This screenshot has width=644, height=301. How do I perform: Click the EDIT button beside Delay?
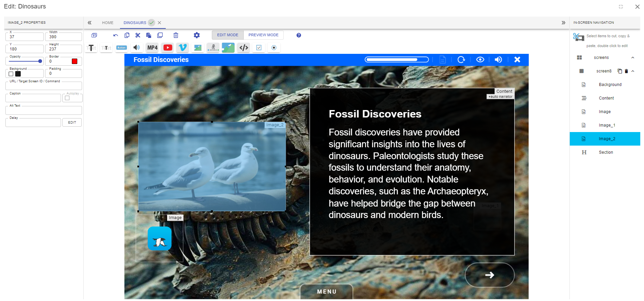click(72, 123)
